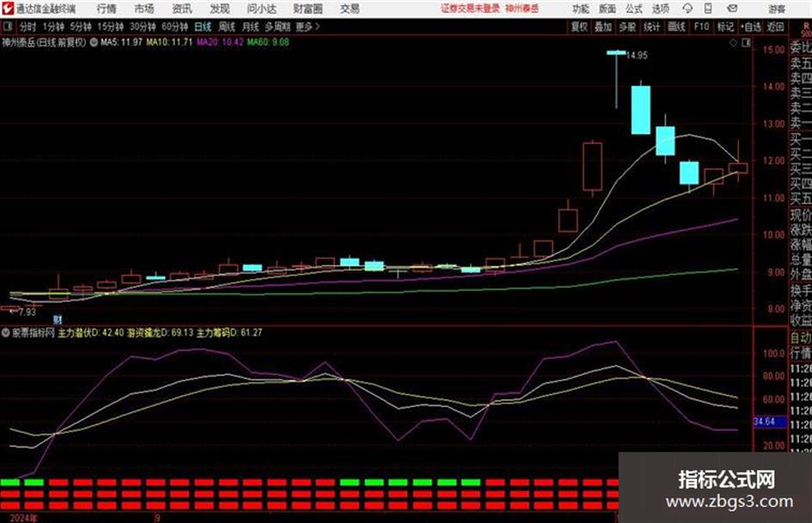Expand the 股票指标网 indicator settings arrow

point(6,333)
